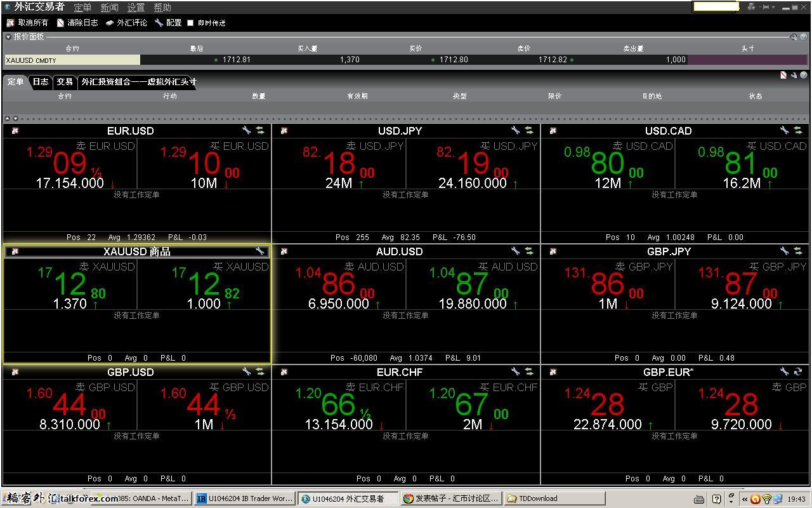The height and width of the screenshot is (508, 812).
Task: Open TDDownload folder in taskbar
Action: pyautogui.click(x=555, y=498)
